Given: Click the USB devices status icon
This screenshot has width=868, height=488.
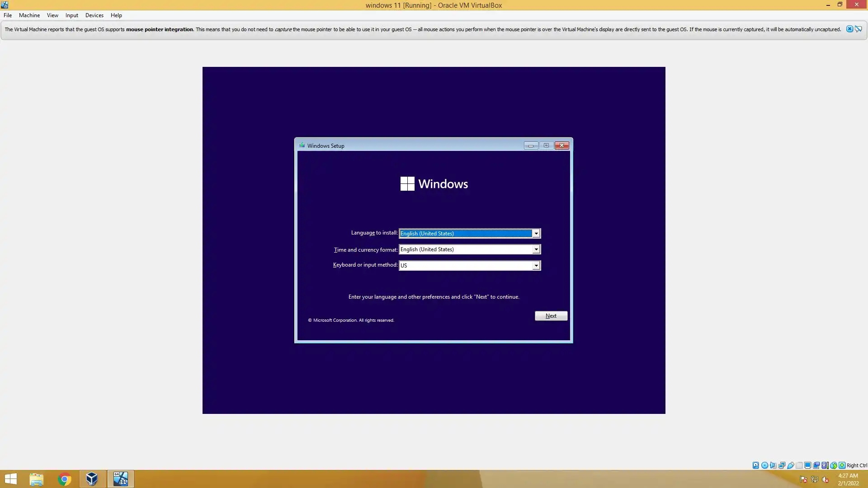Looking at the screenshot, I should click(x=791, y=465).
